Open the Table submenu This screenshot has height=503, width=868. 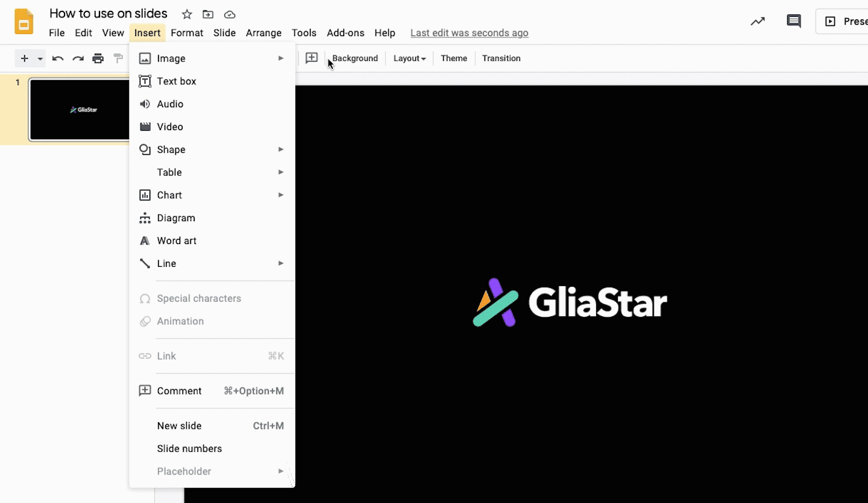212,172
